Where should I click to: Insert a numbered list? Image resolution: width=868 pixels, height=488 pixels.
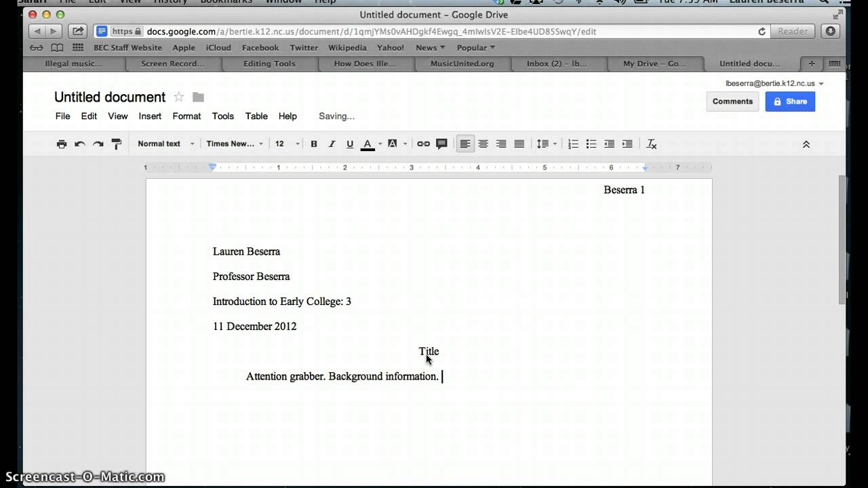click(573, 144)
